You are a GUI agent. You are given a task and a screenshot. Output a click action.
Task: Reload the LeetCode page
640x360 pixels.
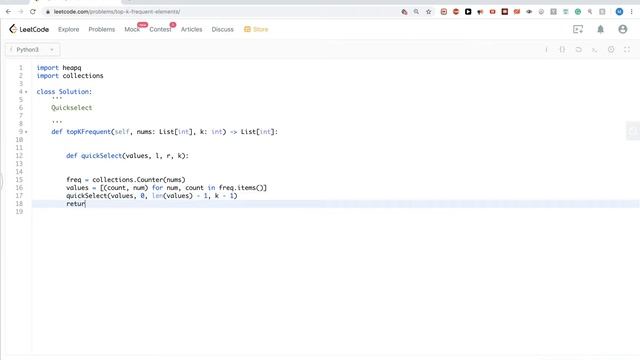click(x=33, y=12)
